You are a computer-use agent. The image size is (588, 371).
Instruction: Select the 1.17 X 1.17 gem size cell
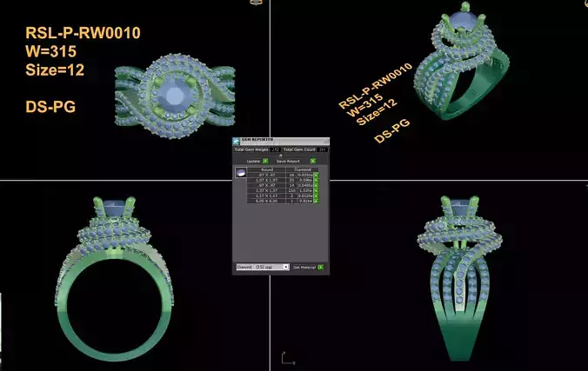(267, 196)
